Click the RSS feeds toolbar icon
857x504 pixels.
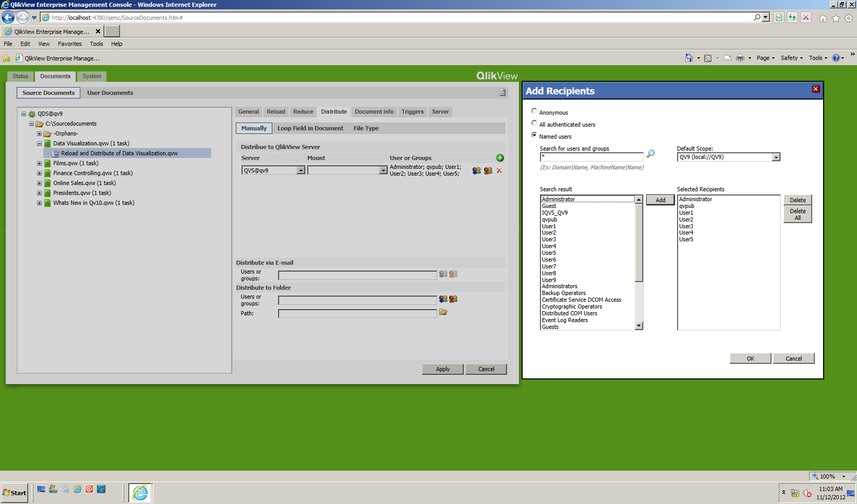coord(708,58)
